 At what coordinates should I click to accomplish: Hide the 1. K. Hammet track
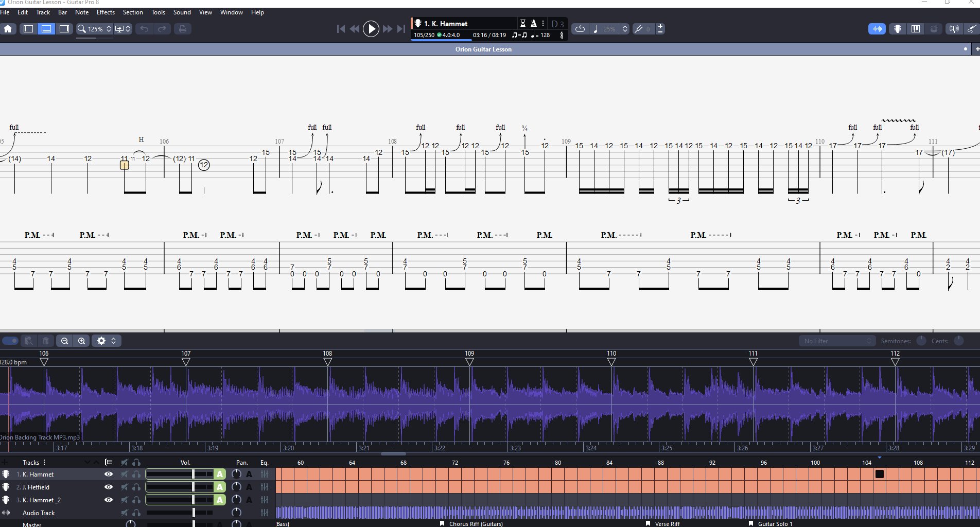[109, 474]
